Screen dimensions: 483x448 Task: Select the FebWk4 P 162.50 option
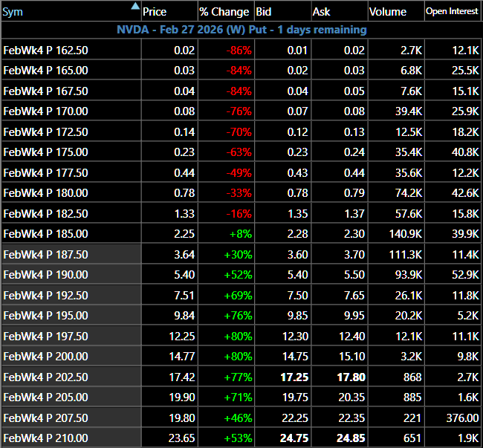(x=46, y=51)
